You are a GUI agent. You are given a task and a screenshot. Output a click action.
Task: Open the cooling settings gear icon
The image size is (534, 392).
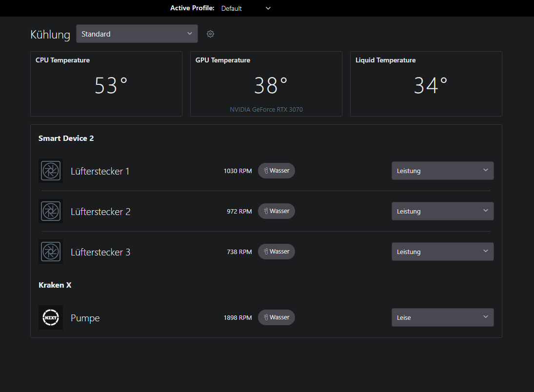[210, 34]
